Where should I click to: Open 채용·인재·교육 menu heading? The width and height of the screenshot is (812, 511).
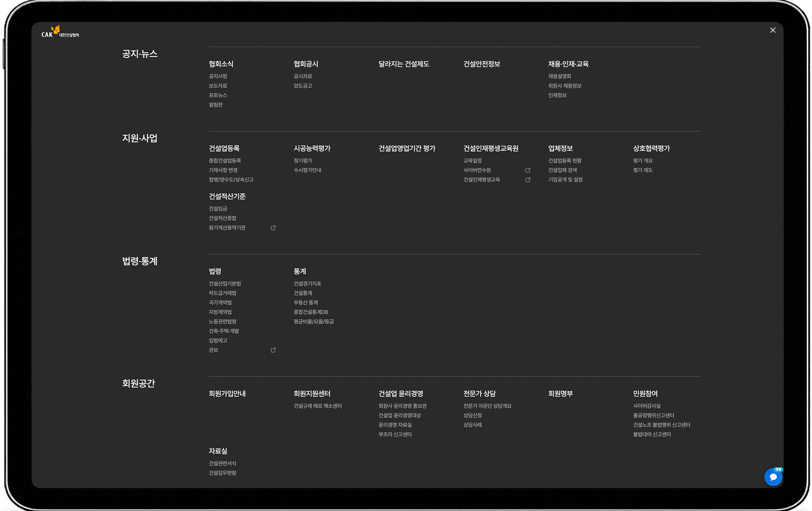point(568,64)
